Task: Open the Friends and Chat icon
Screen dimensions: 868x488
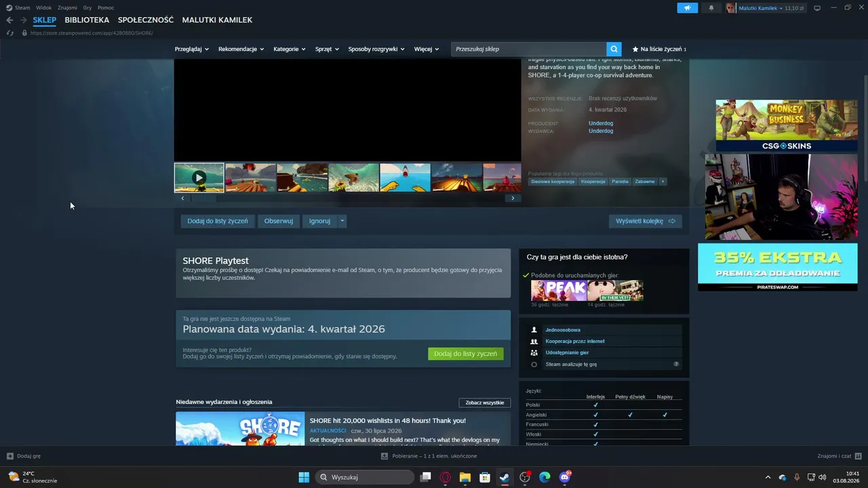Action: [x=859, y=456]
